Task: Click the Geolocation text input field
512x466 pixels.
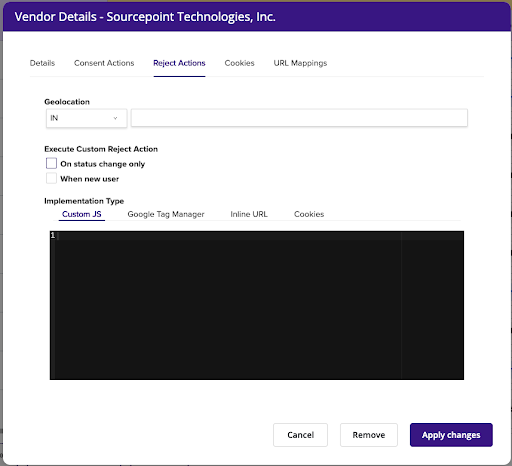Action: (299, 118)
